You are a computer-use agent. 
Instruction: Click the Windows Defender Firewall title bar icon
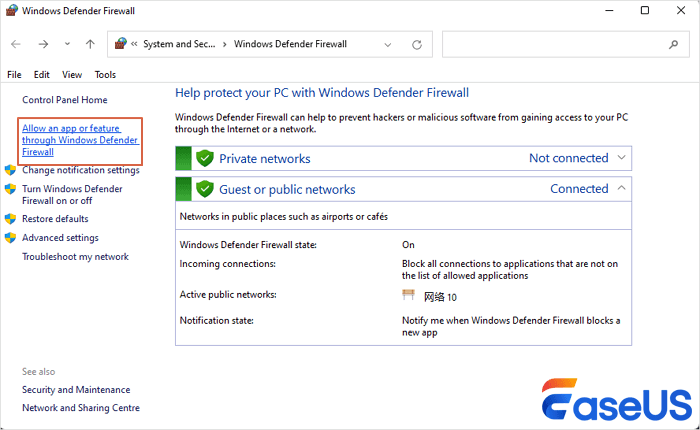point(11,11)
